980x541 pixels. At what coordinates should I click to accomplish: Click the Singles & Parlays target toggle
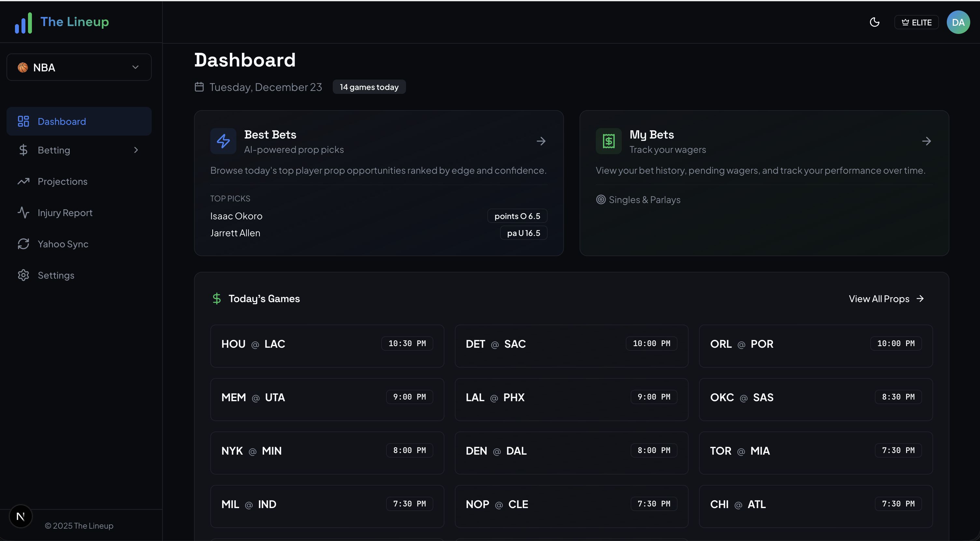tap(601, 199)
